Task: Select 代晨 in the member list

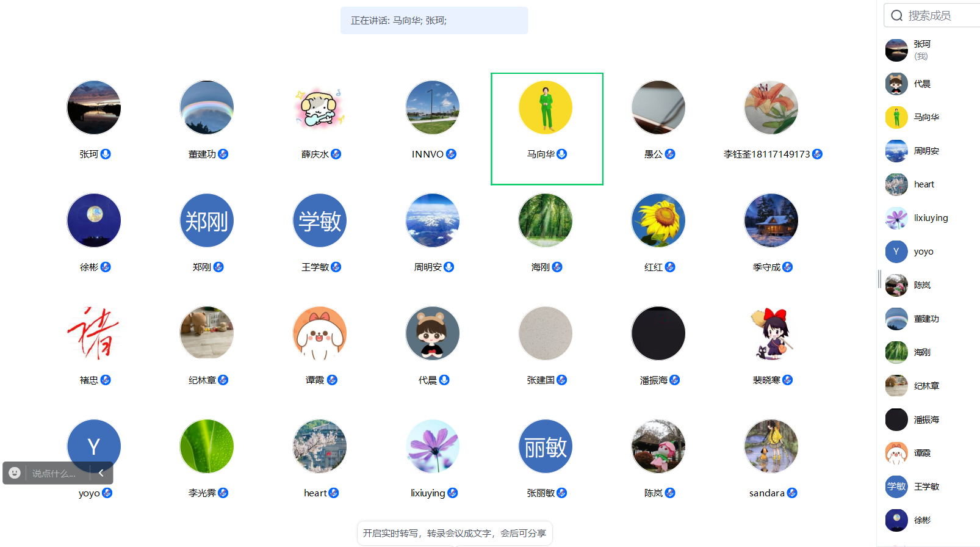Action: 921,84
